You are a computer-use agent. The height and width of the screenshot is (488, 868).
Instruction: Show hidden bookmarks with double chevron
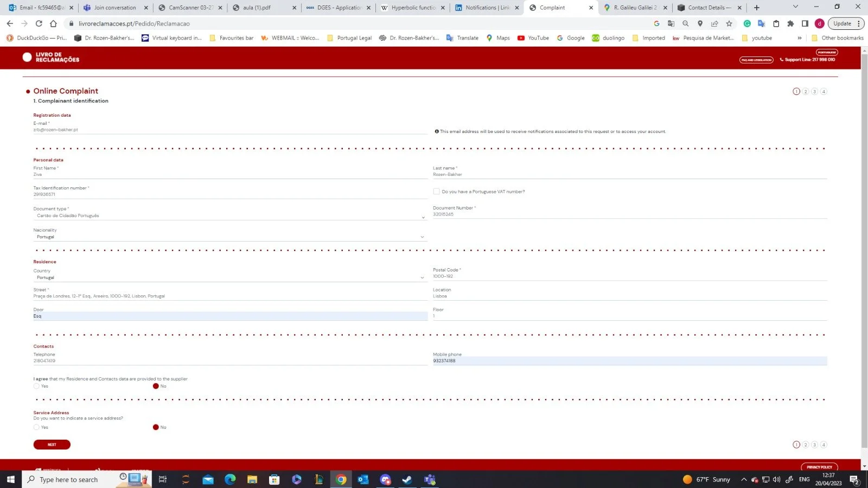799,38
